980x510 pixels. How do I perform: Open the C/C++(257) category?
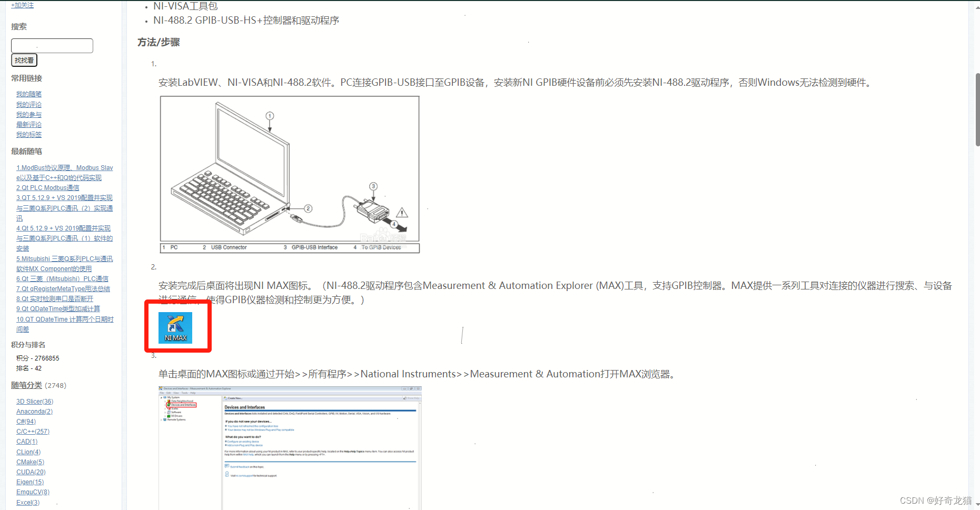click(x=33, y=432)
